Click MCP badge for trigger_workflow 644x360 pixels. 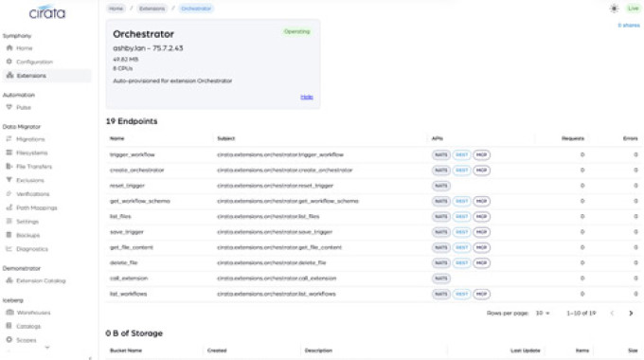pyautogui.click(x=481, y=155)
